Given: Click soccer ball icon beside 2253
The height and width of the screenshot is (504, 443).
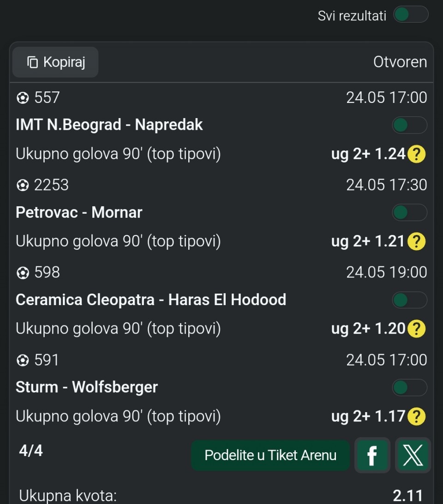Looking at the screenshot, I should click(23, 185).
